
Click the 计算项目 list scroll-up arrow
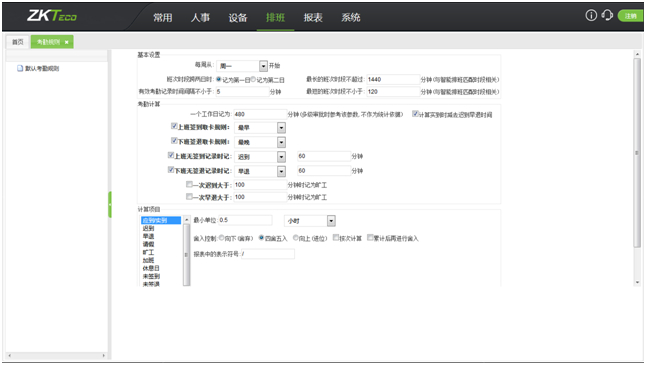tap(187, 220)
